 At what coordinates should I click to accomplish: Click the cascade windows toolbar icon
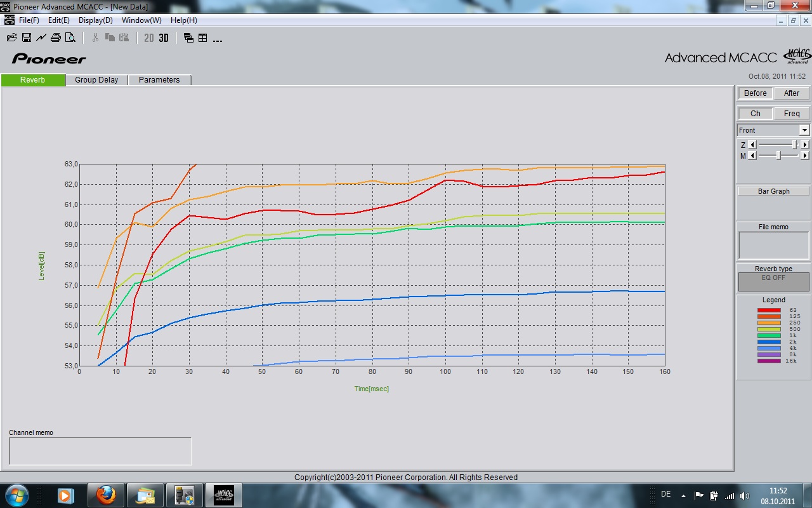188,38
